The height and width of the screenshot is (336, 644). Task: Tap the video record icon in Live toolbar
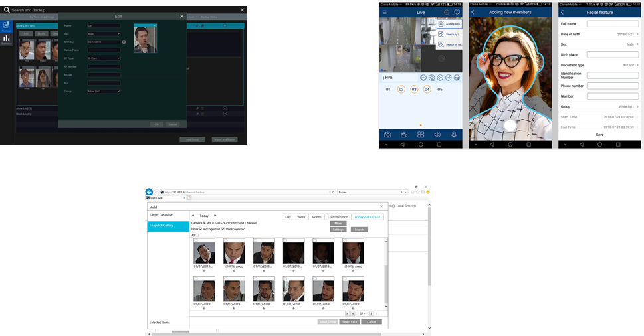click(404, 135)
